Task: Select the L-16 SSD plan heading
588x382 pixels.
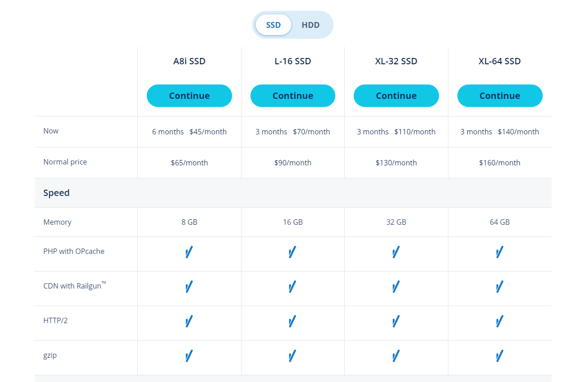Action: [293, 61]
